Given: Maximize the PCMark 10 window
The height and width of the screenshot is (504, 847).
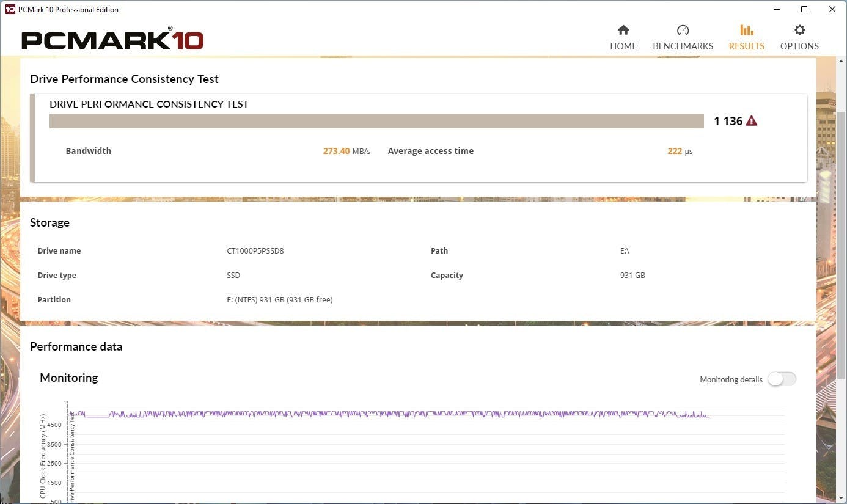Looking at the screenshot, I should [804, 9].
